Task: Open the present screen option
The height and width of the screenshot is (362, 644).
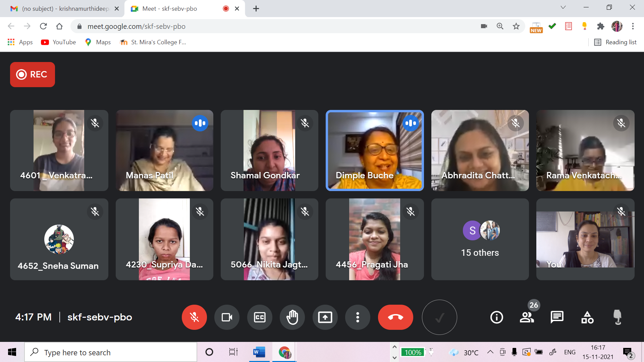Action: (x=325, y=317)
